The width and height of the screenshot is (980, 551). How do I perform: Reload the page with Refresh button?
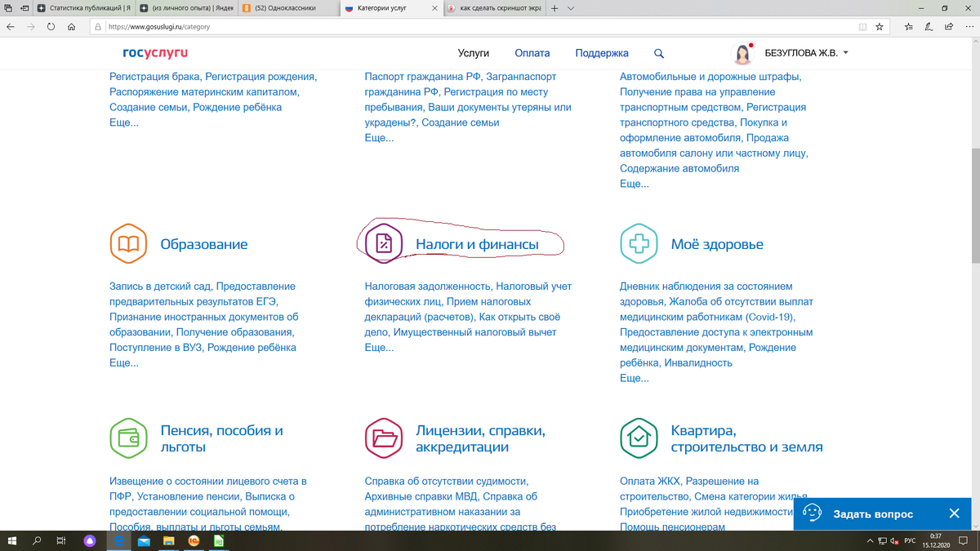point(51,26)
